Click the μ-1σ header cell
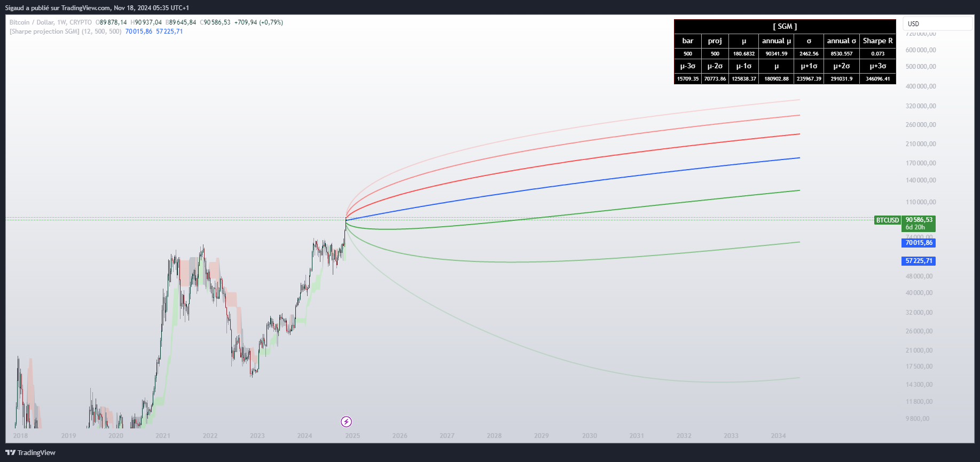 click(744, 66)
